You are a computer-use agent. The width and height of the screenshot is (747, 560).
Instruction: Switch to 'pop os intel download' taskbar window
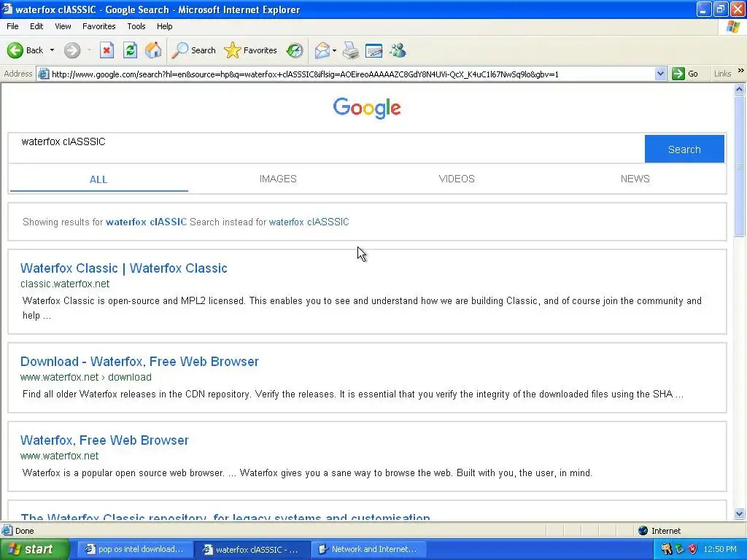[135, 549]
